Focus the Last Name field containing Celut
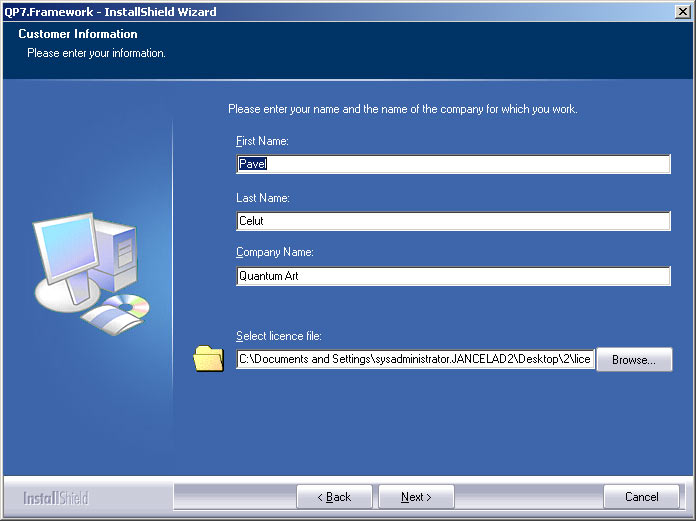Screen dimensions: 696x521 tap(453, 221)
